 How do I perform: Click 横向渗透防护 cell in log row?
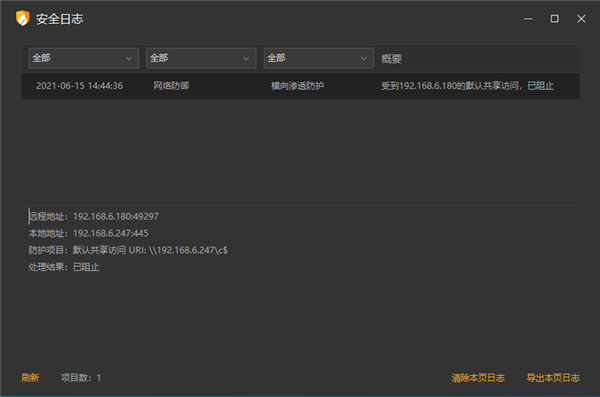point(297,86)
